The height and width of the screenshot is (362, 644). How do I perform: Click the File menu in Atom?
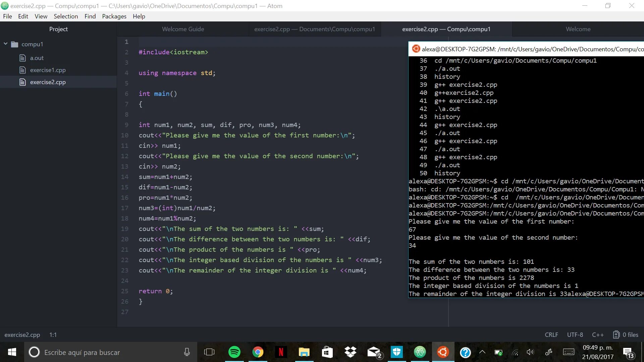(x=7, y=16)
